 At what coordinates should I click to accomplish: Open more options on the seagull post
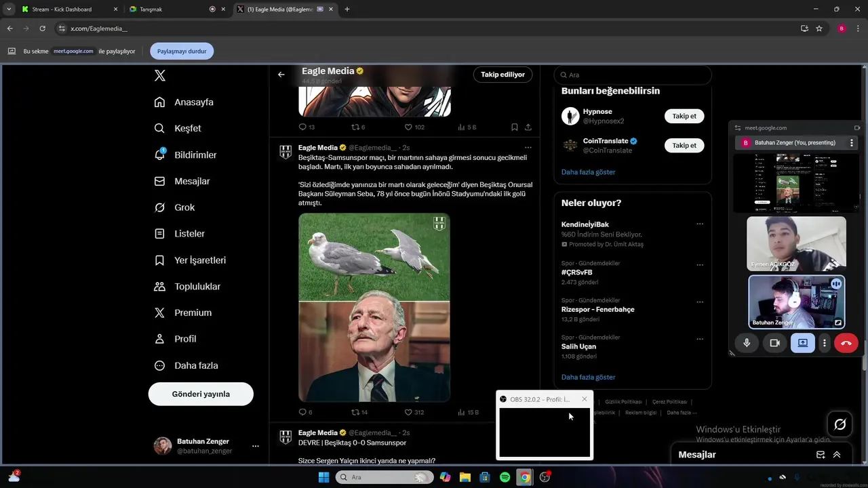(528, 147)
